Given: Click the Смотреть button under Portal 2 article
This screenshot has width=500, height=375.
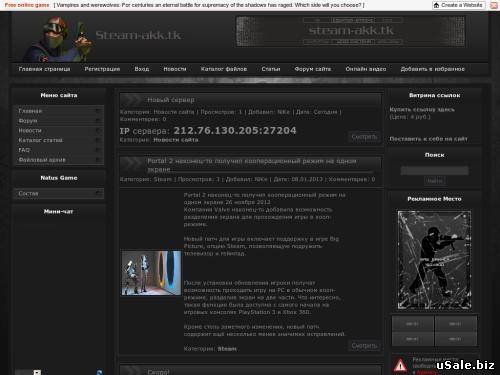Looking at the screenshot, I should tap(364, 346).
